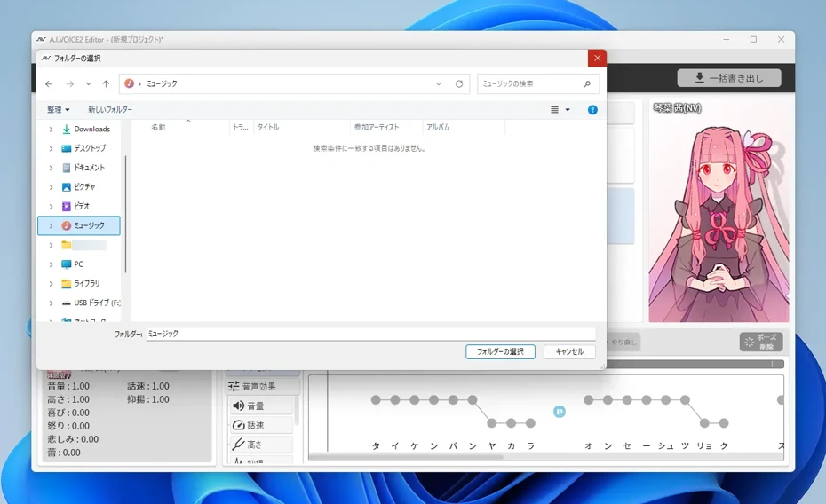Image resolution: width=826 pixels, height=504 pixels.
Task: Select USB ドライブ (F:) in the tree
Action: 91,303
